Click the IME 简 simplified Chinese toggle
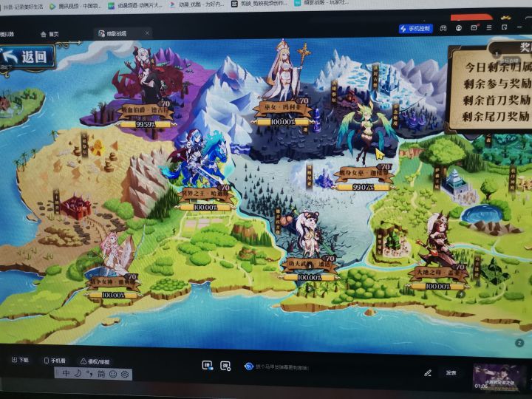Viewport: 532px width, 399px height. pyautogui.click(x=101, y=374)
